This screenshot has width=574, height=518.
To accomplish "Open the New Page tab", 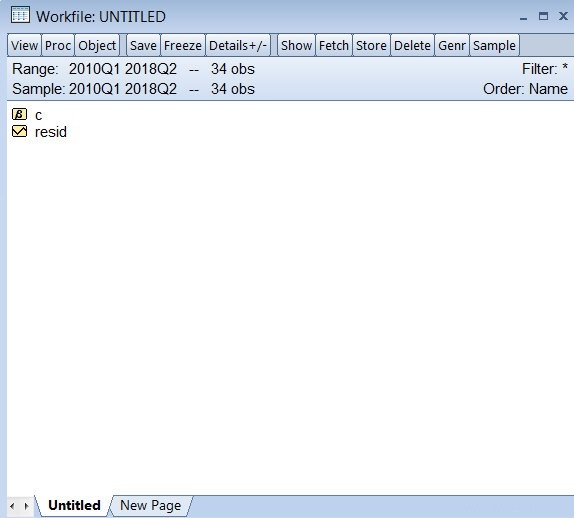I will [150, 505].
